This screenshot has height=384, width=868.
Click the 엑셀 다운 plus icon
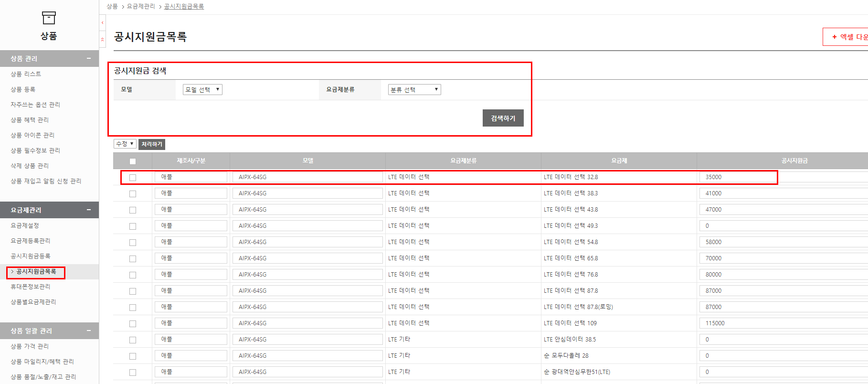point(835,37)
